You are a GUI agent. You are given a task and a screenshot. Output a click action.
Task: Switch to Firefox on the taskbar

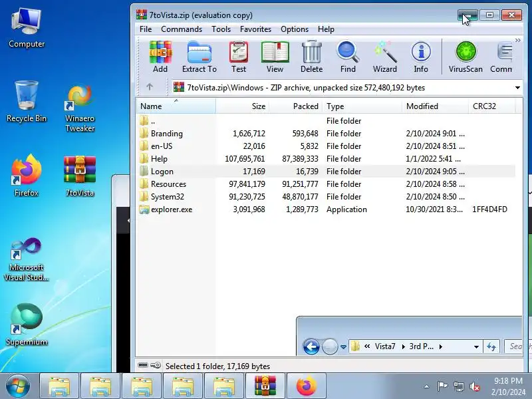point(306,386)
